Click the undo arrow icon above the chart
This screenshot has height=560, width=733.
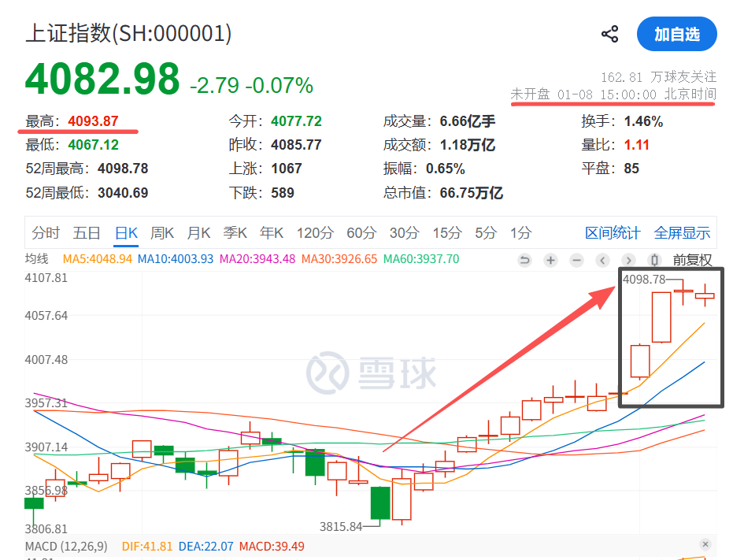pos(524,260)
